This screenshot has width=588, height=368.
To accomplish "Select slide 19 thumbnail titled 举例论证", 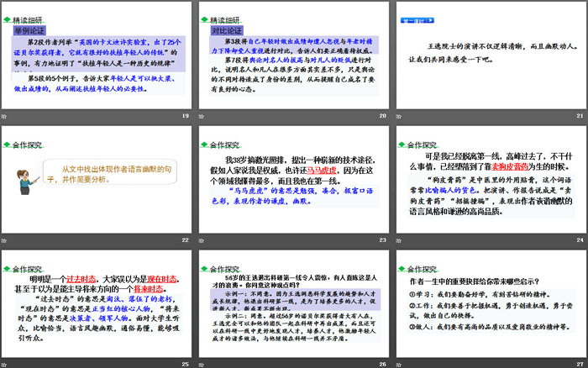I will (x=97, y=55).
